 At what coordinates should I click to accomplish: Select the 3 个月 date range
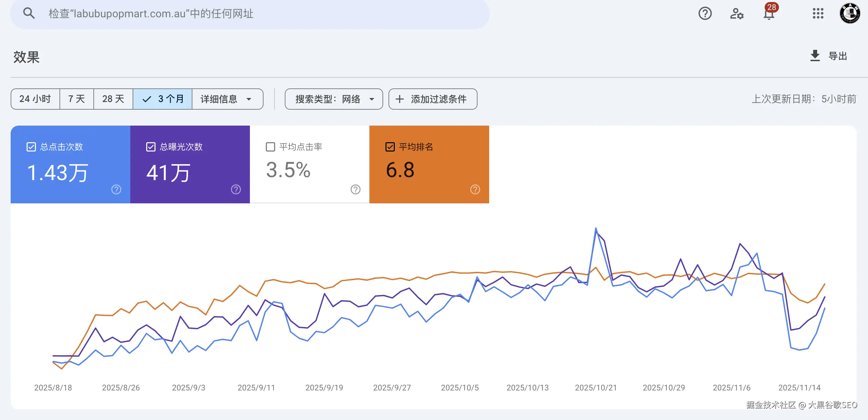click(163, 99)
